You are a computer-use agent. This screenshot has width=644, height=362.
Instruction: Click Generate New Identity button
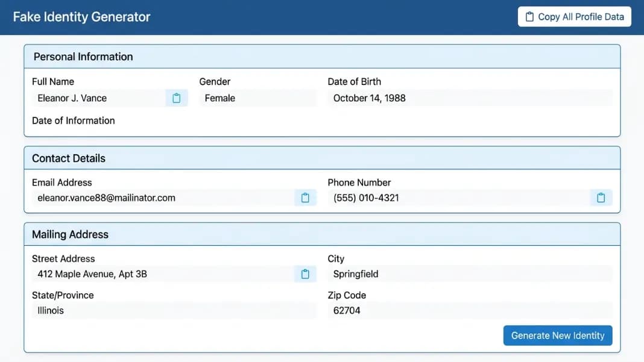pos(558,335)
